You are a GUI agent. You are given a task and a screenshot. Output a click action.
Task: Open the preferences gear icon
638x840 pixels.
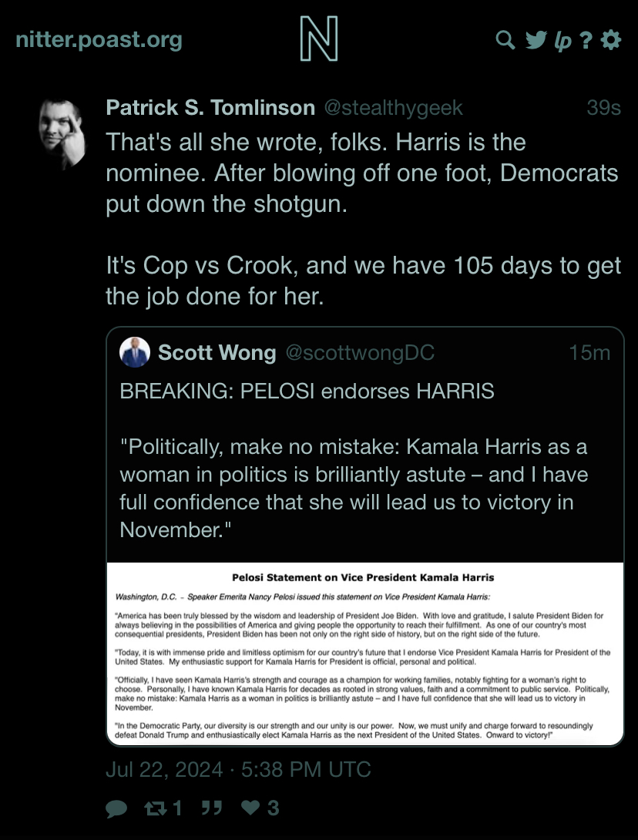click(x=611, y=39)
